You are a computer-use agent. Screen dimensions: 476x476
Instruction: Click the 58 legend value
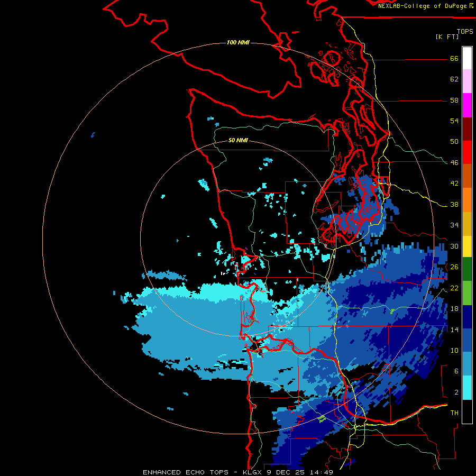pyautogui.click(x=454, y=100)
